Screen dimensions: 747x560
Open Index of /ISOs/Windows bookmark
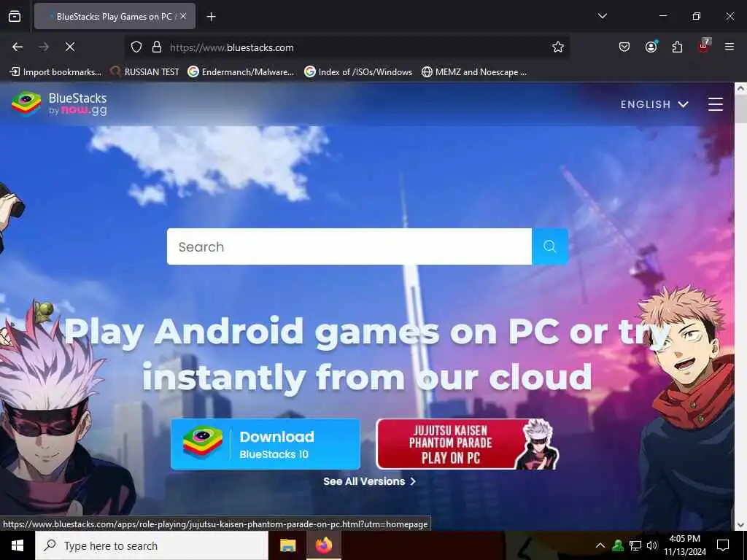point(358,72)
